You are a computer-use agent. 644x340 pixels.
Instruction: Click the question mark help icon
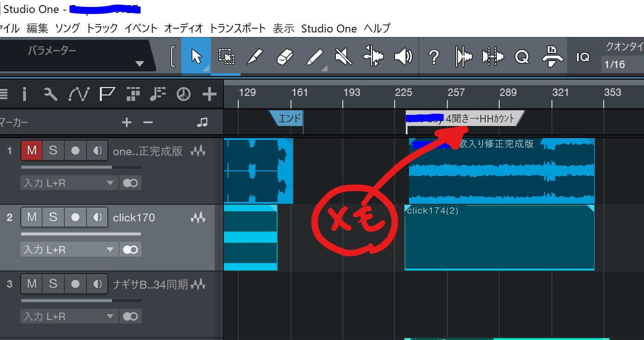(x=433, y=57)
